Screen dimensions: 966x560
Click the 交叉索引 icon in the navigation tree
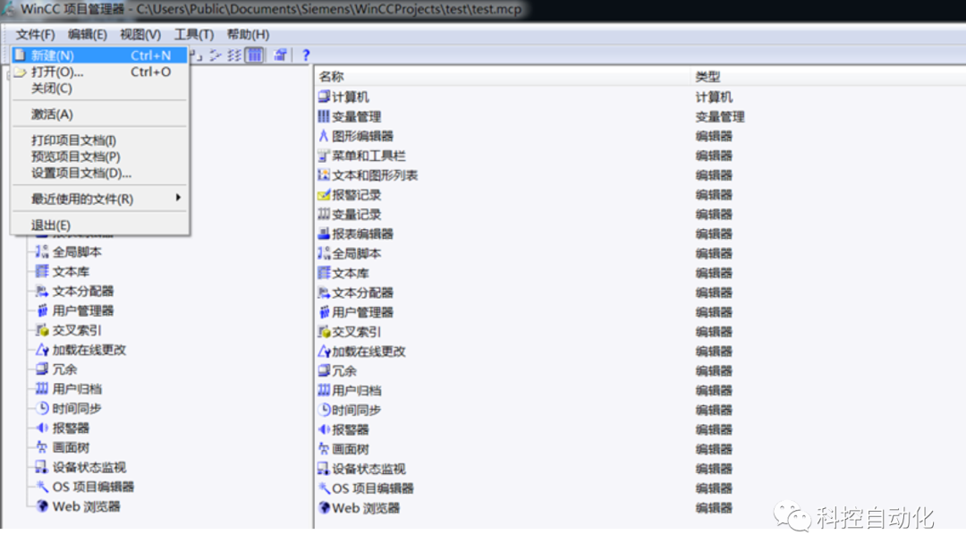click(42, 330)
